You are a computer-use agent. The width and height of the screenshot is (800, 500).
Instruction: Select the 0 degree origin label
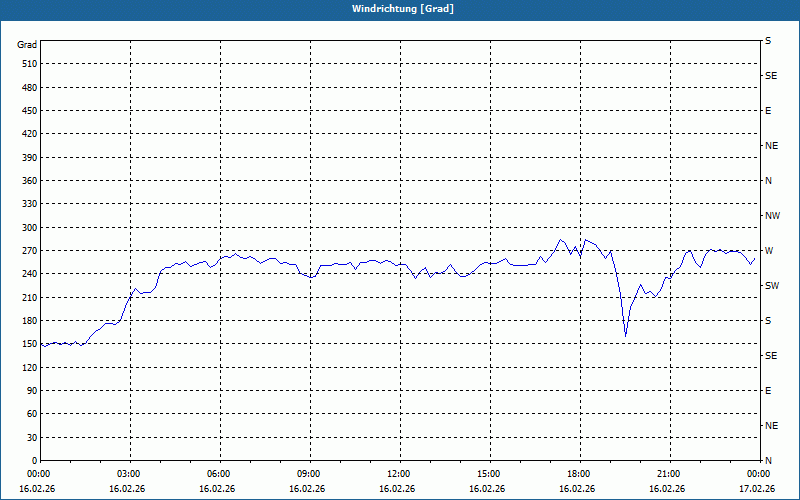[x=34, y=461]
